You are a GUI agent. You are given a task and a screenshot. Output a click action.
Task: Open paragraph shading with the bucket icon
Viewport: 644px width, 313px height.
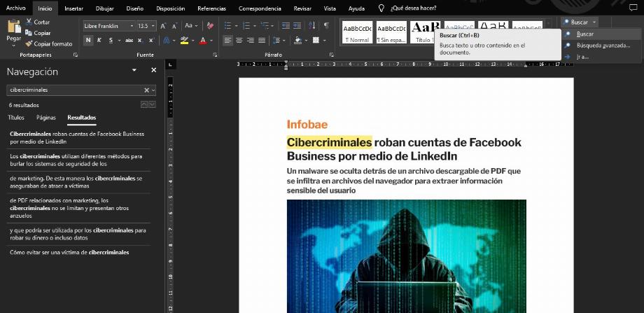297,40
